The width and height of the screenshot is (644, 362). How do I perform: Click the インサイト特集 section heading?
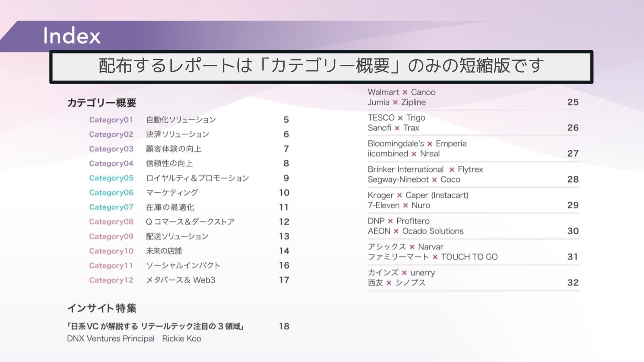[x=102, y=309]
